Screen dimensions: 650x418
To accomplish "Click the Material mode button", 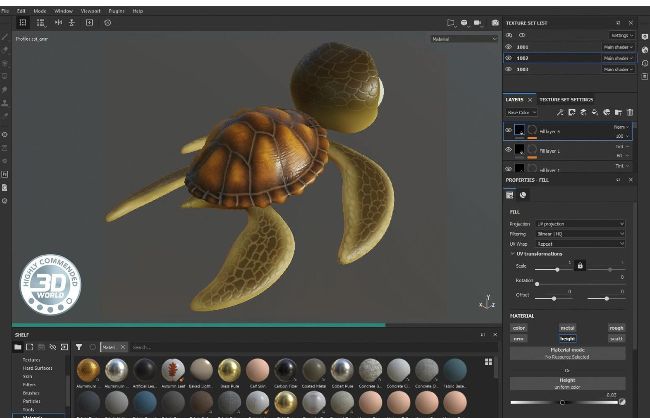I will [x=567, y=353].
